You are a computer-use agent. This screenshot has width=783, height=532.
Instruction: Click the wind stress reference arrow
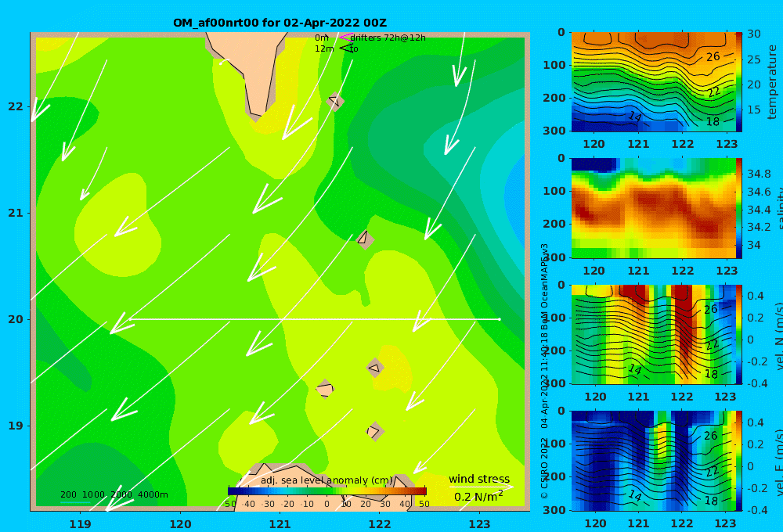pyautogui.click(x=481, y=487)
